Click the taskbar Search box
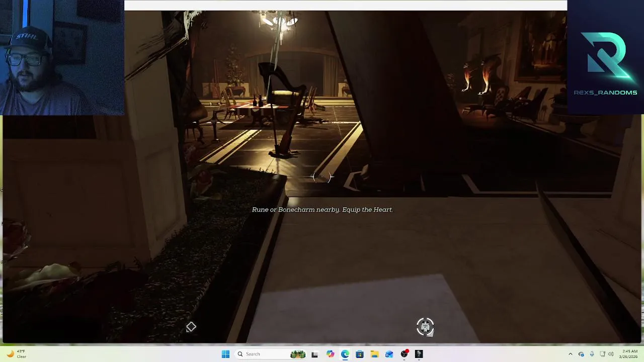The width and height of the screenshot is (644, 362). (x=271, y=354)
